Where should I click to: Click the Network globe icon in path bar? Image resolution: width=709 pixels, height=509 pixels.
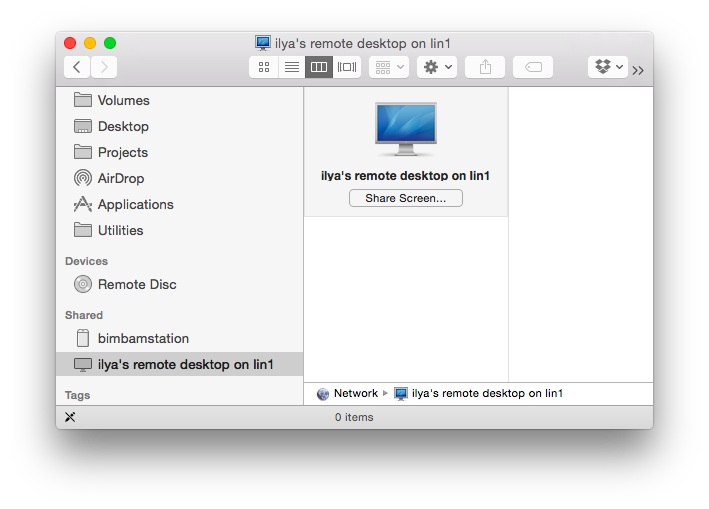323,394
